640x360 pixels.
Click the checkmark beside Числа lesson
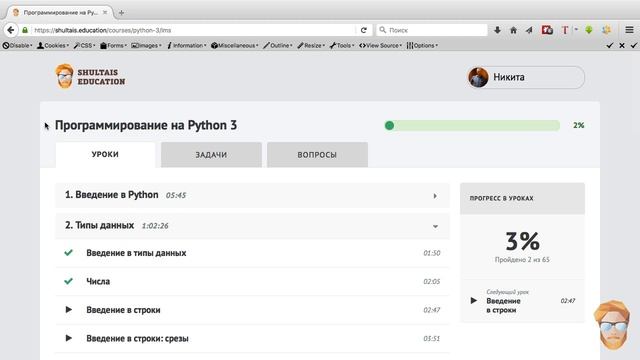click(x=69, y=281)
